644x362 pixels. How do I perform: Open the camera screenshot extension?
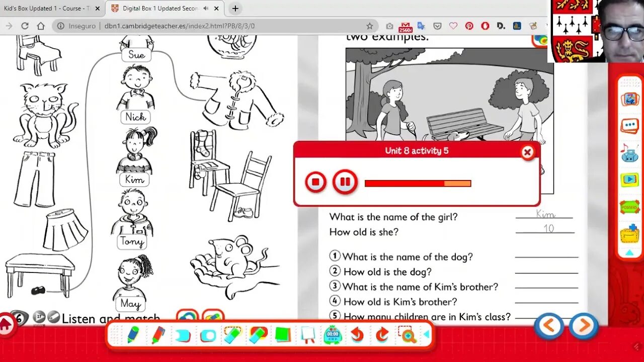click(389, 26)
